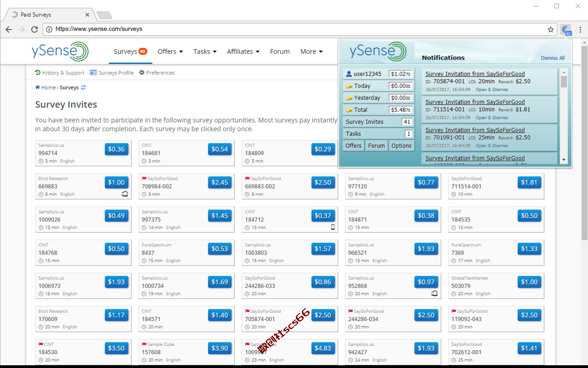Click the address bar URL field

point(299,29)
